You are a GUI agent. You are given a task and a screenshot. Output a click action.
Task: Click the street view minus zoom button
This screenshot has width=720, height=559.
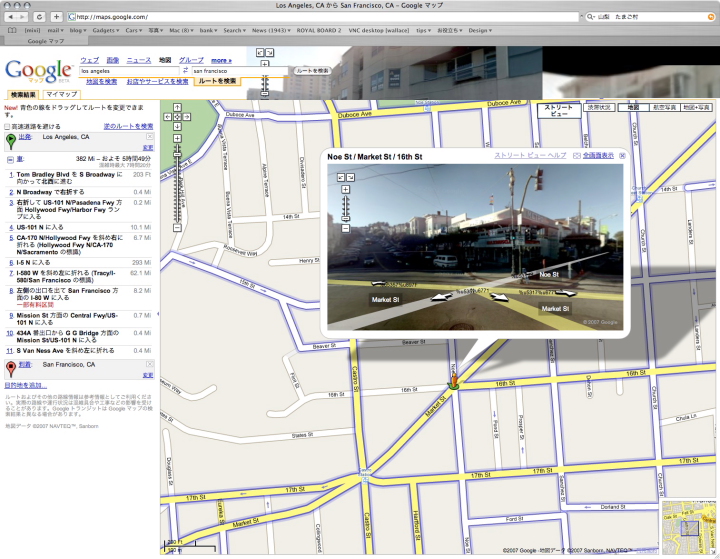coord(346,228)
